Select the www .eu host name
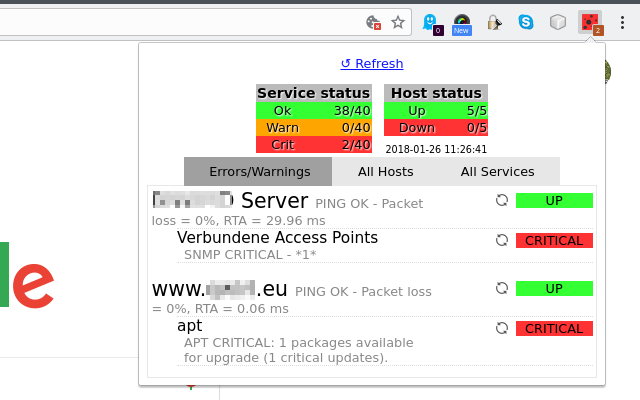Image resolution: width=640 pixels, height=400 pixels. 220,289
